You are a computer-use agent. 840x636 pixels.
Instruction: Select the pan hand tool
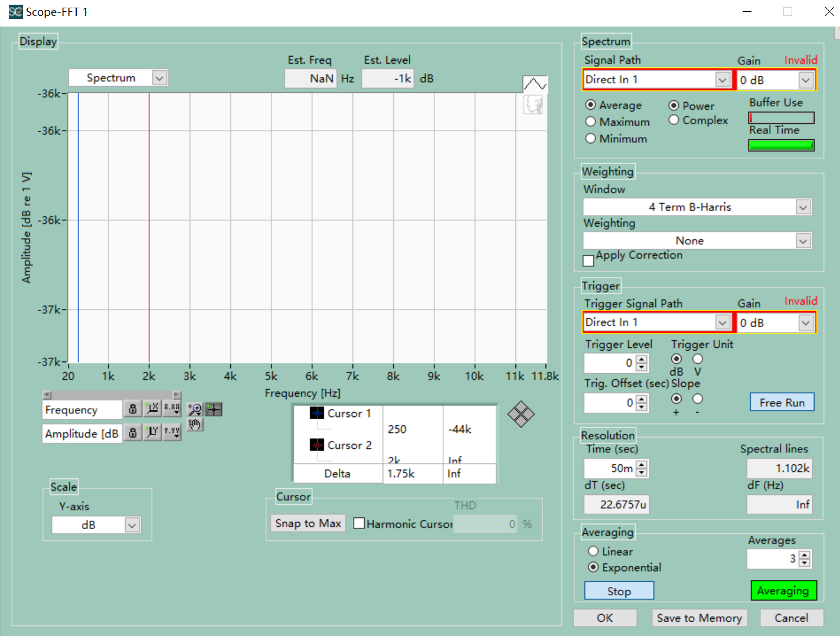pos(195,425)
